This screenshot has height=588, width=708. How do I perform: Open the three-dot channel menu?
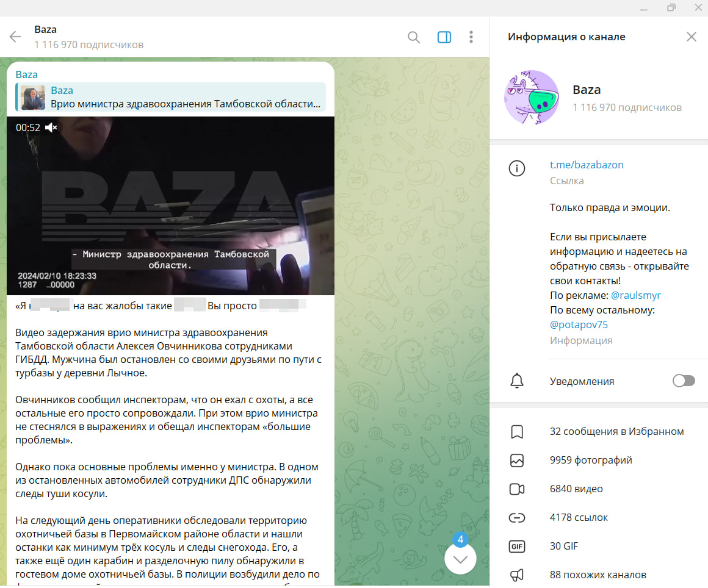point(471,37)
